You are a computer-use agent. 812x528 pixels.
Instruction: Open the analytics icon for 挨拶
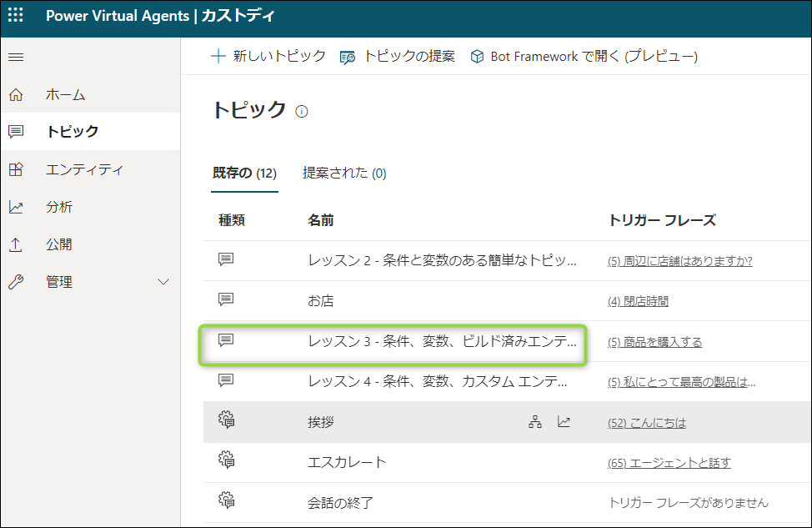pyautogui.click(x=564, y=422)
